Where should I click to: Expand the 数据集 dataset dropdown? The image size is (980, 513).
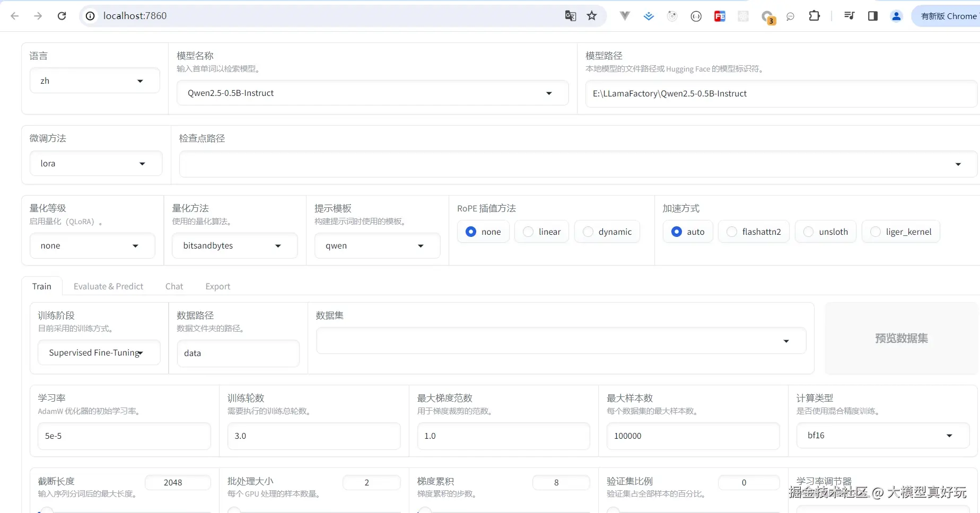pos(561,340)
